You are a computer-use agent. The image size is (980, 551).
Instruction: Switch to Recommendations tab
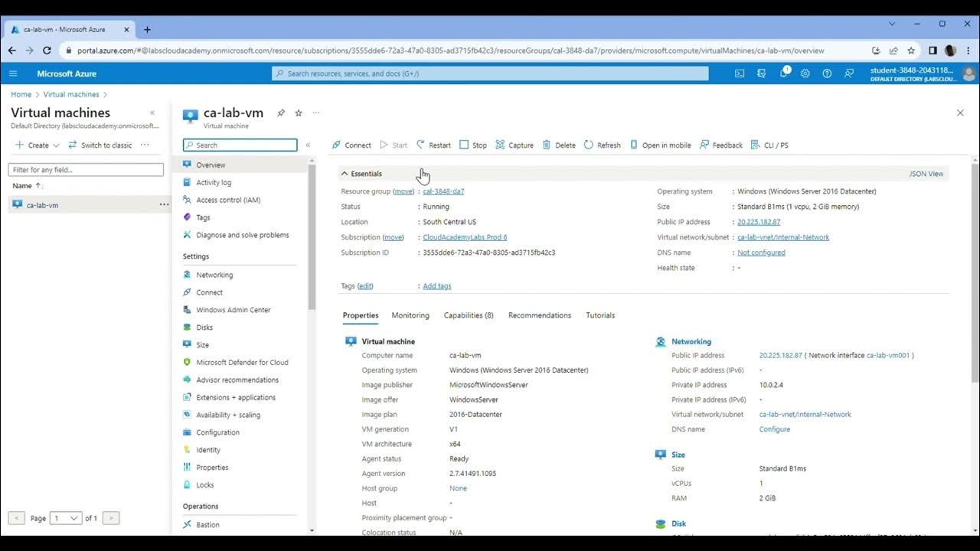[540, 315]
